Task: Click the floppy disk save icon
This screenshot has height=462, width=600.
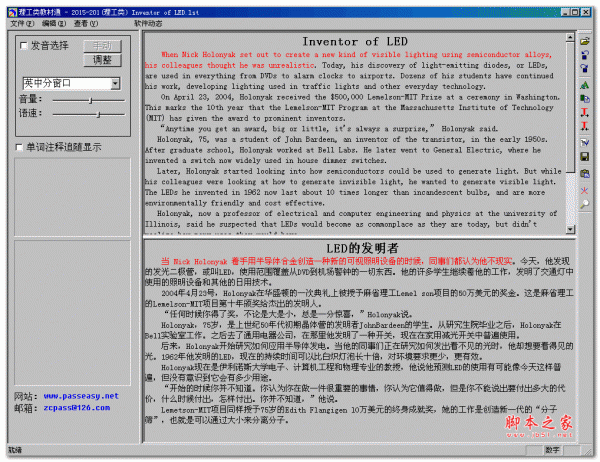Action: tap(584, 157)
